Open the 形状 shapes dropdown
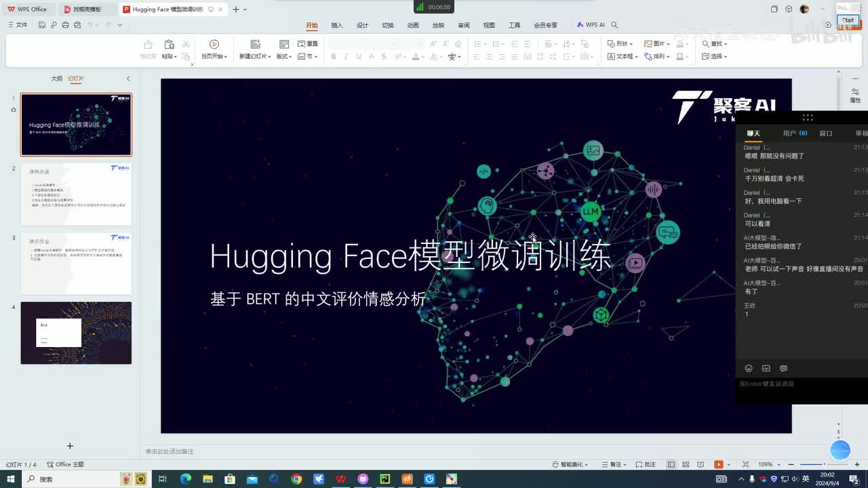Screen dimensions: 868x488 click(620, 44)
